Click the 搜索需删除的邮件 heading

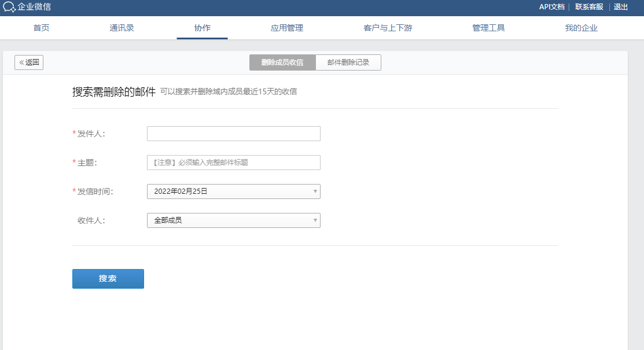tap(113, 91)
